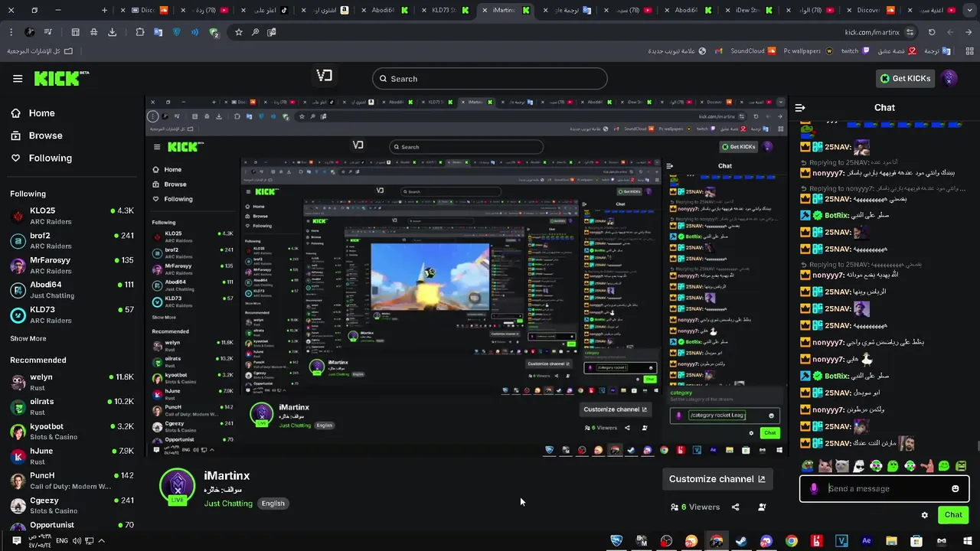The image size is (980, 551).
Task: Switch to the KLD73 browser tab
Action: 444,10
